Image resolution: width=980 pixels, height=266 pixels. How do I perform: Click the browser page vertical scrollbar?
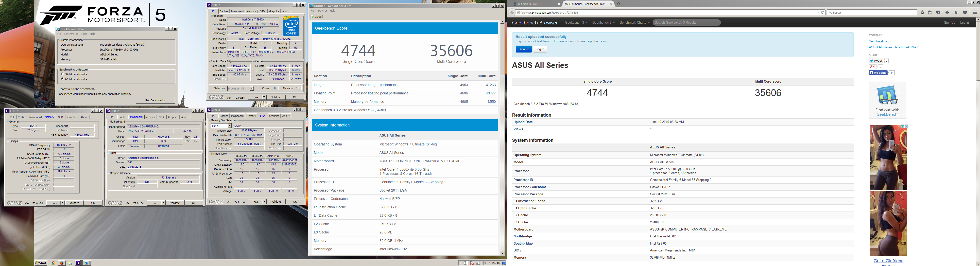tap(978, 142)
